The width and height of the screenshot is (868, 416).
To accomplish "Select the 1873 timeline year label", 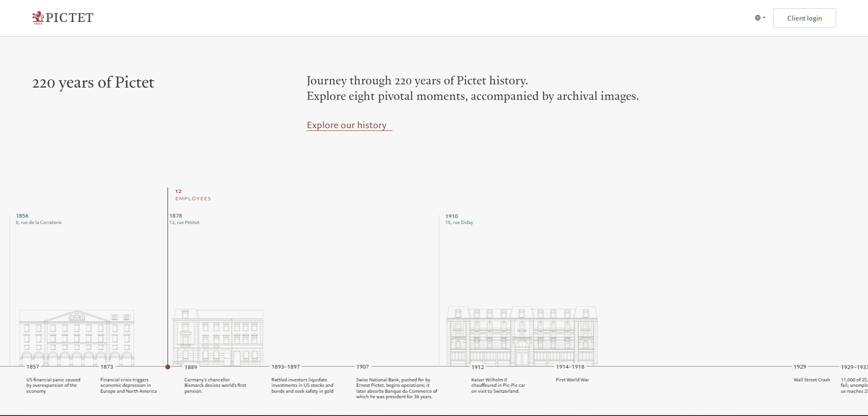I will 107,367.
